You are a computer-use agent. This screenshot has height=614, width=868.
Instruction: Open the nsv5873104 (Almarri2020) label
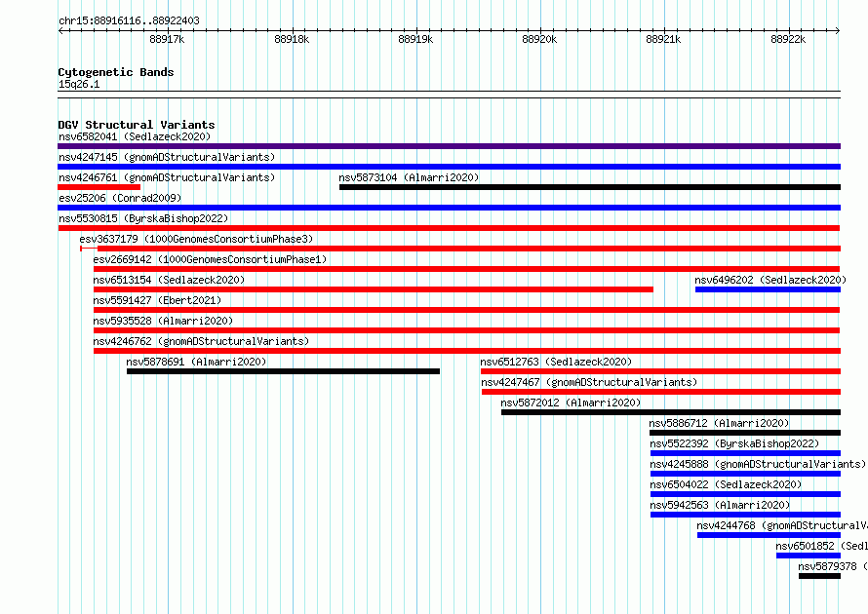coord(409,177)
